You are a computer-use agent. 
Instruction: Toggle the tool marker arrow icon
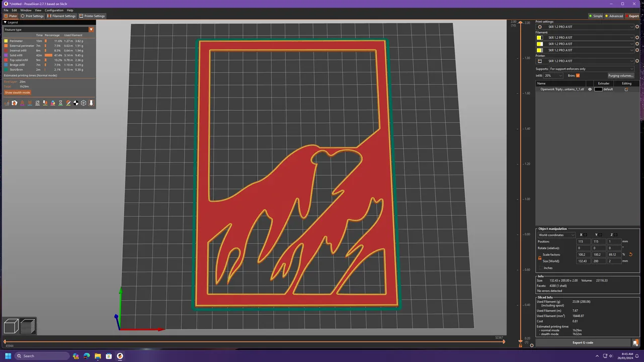91,103
